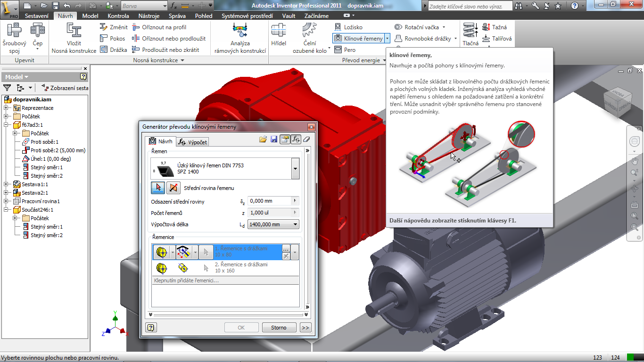Click the Ložisko bearing tool
The width and height of the screenshot is (644, 362).
[348, 27]
